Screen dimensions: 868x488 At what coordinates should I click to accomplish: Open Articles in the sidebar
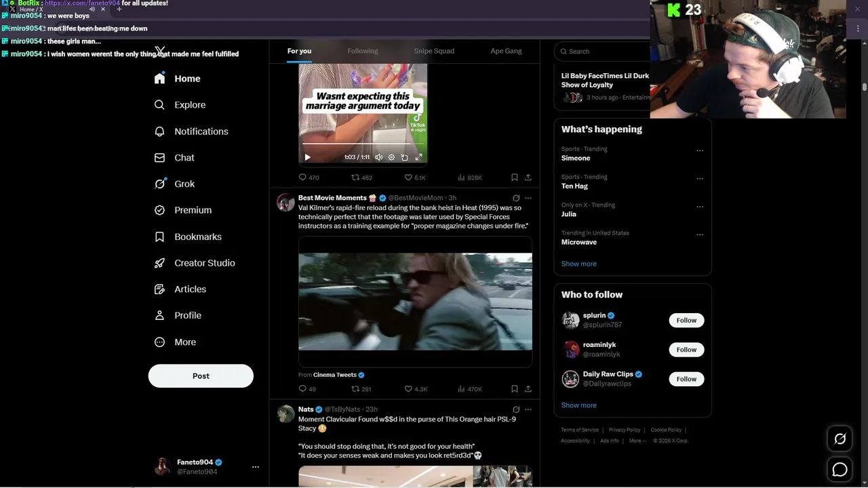click(180, 289)
